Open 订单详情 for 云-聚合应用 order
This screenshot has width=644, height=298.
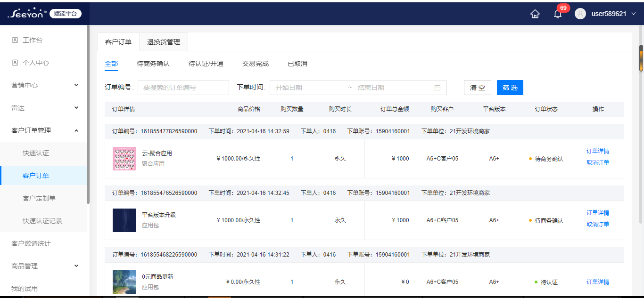(x=598, y=151)
